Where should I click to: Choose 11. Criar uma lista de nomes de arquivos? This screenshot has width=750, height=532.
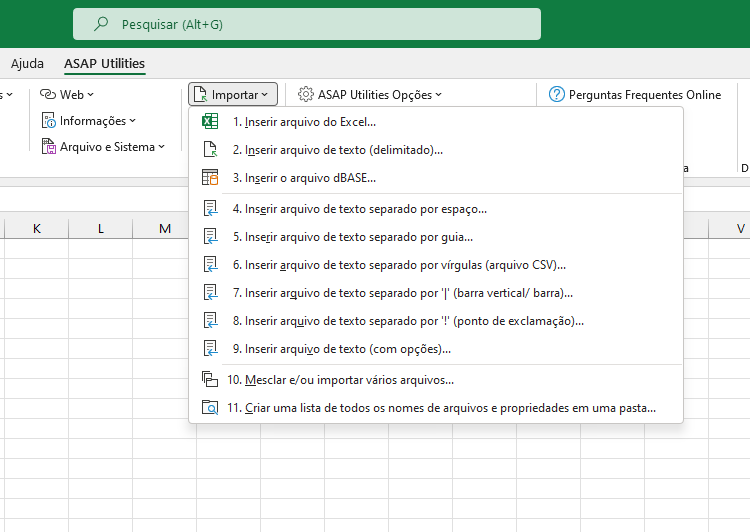436,408
